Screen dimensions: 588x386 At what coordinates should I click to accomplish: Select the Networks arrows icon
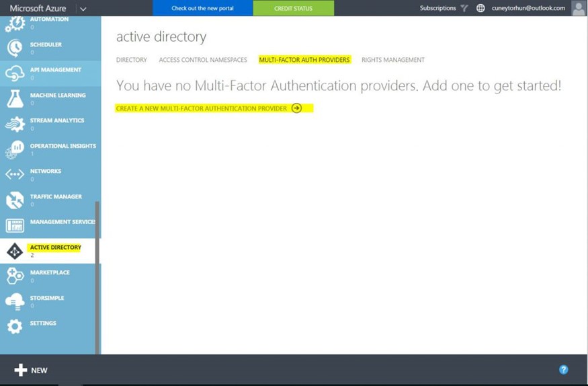(x=15, y=174)
